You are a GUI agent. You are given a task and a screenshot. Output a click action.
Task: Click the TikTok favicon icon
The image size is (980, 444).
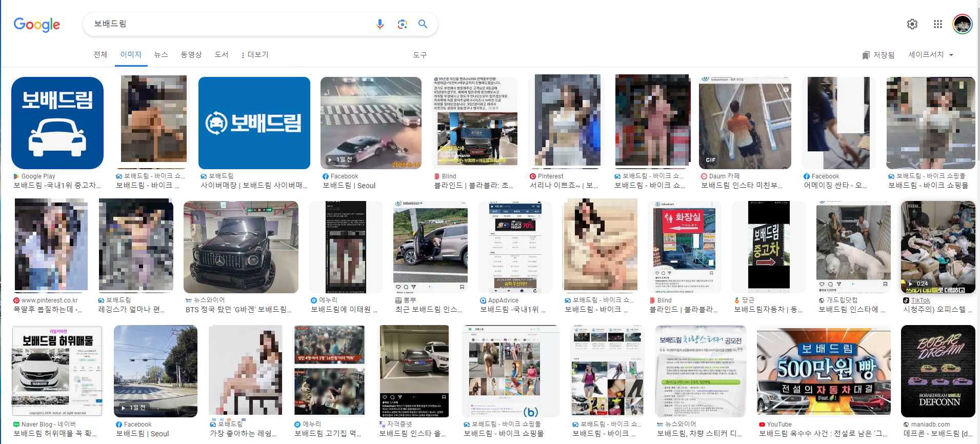click(x=906, y=300)
